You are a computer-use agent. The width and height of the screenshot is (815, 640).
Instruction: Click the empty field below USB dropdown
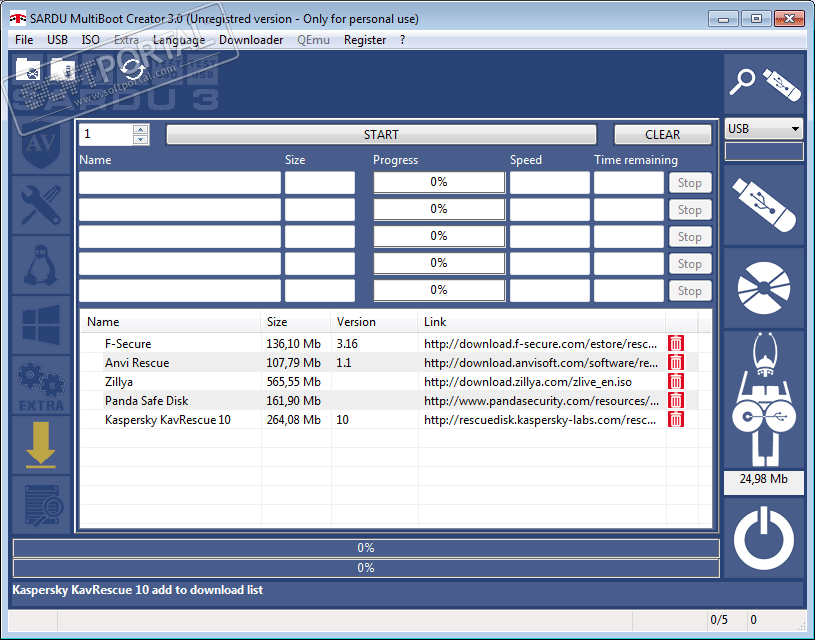pos(764,151)
